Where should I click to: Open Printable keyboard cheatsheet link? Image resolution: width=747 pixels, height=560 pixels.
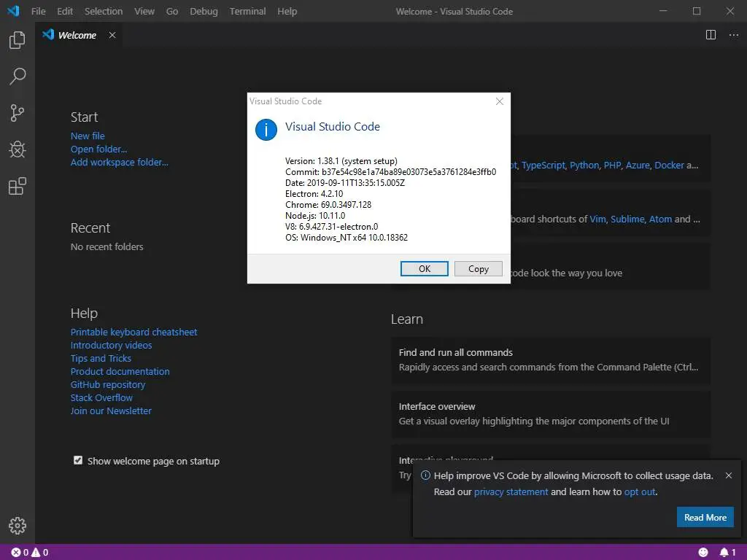point(134,332)
